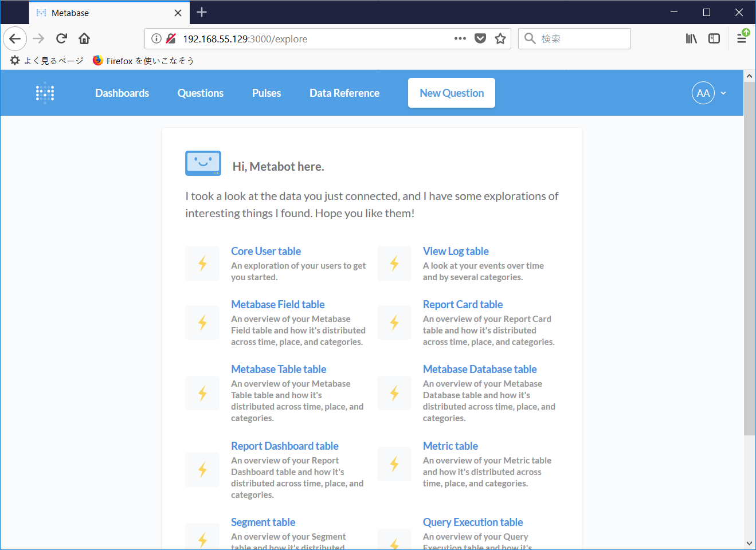
Task: Click lightning icon beside Metabase Table table
Action: 202,393
